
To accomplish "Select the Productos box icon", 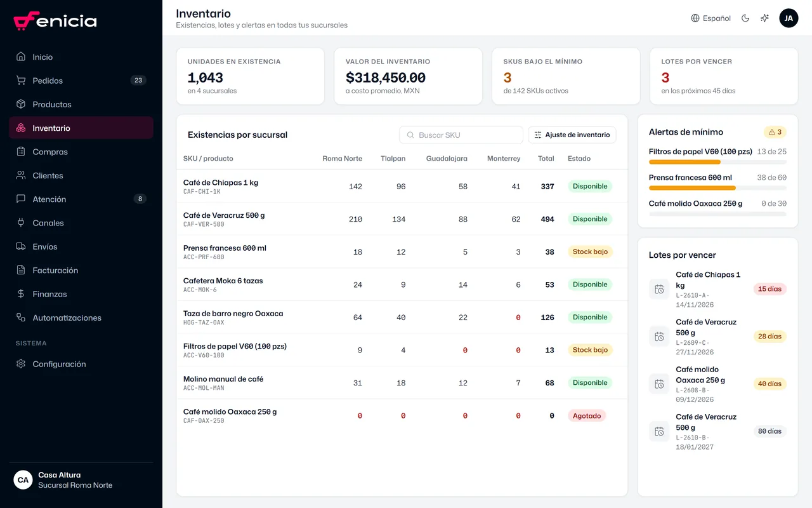I will (x=21, y=104).
